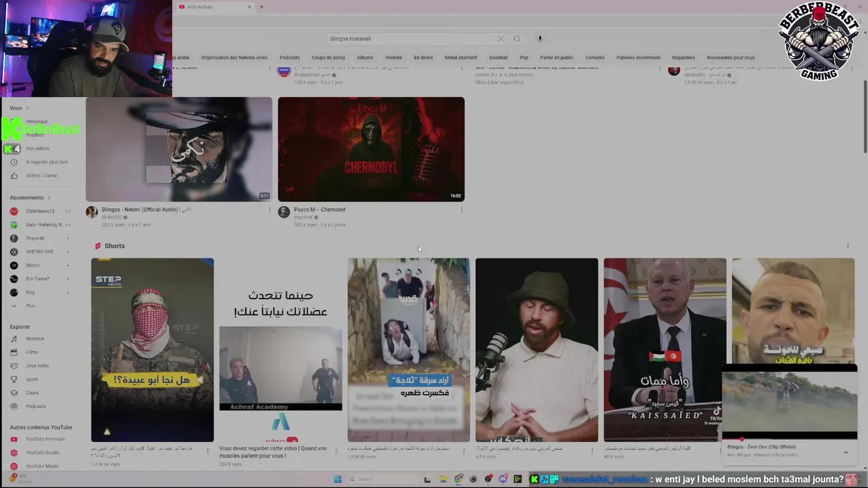Image resolution: width=868 pixels, height=488 pixels.
Task: Select 'Organisation des Nations unies' chip
Action: [234, 58]
